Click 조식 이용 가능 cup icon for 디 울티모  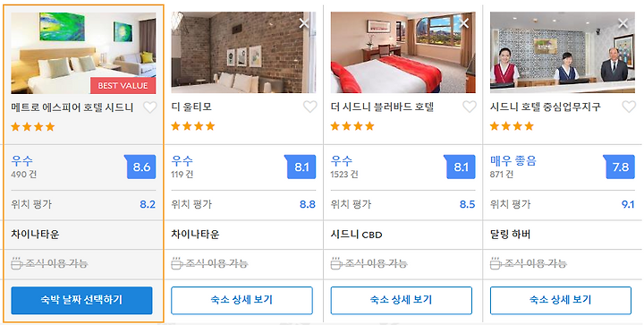point(176,263)
